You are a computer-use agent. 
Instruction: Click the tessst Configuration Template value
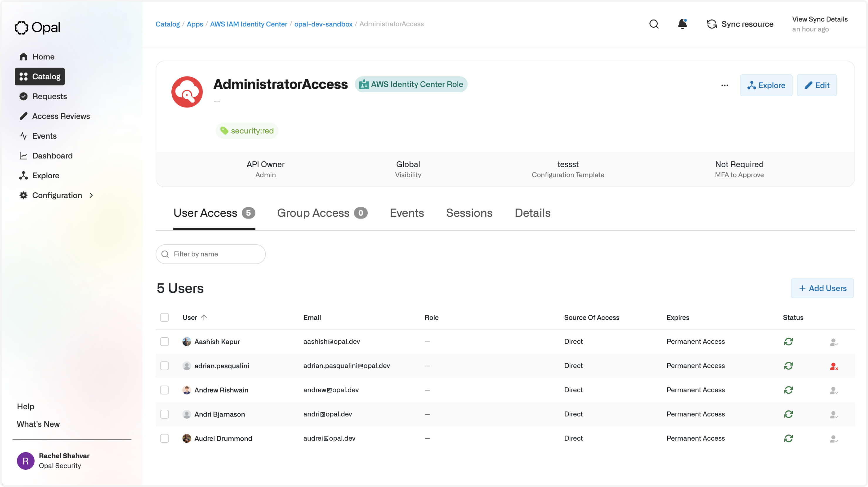tap(568, 164)
